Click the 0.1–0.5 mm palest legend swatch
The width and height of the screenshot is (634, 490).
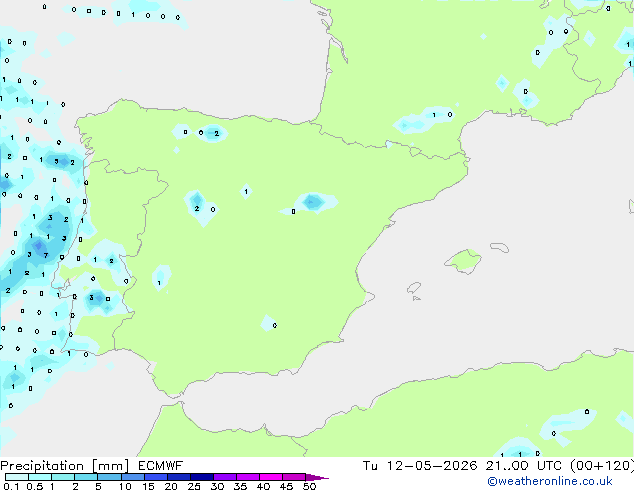pos(17,477)
